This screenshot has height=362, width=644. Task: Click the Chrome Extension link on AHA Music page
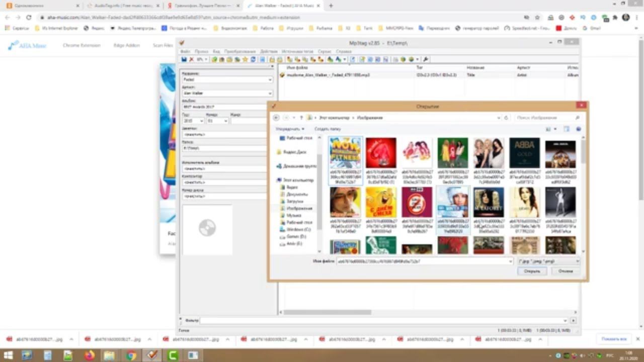tap(82, 45)
